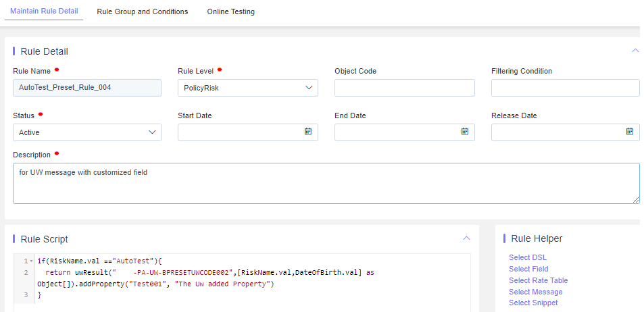Toggle the code fold arrow on line 1
The width and height of the screenshot is (644, 312).
coord(31,261)
